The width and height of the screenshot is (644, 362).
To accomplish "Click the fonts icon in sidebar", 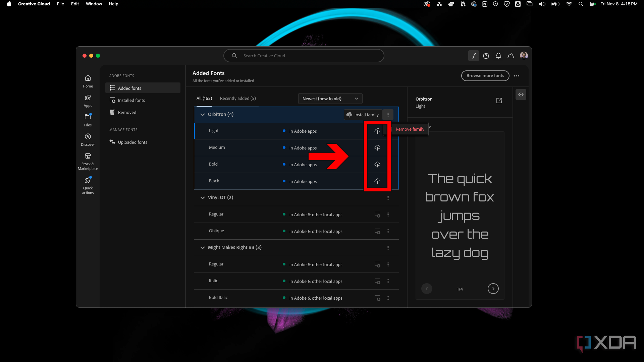I will [x=473, y=55].
